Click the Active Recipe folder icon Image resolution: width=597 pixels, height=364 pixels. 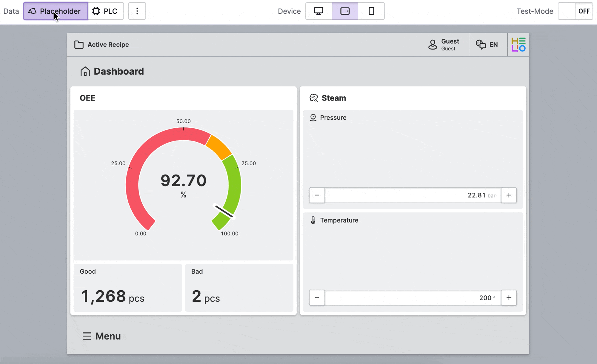pos(79,45)
